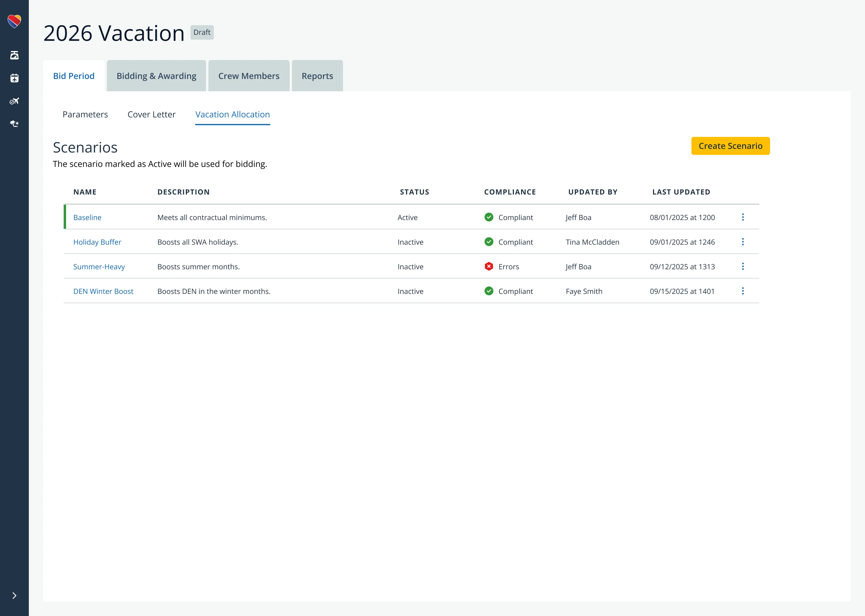This screenshot has width=865, height=616.
Task: Click 'Faye Smith' in Updated By column
Action: [584, 291]
